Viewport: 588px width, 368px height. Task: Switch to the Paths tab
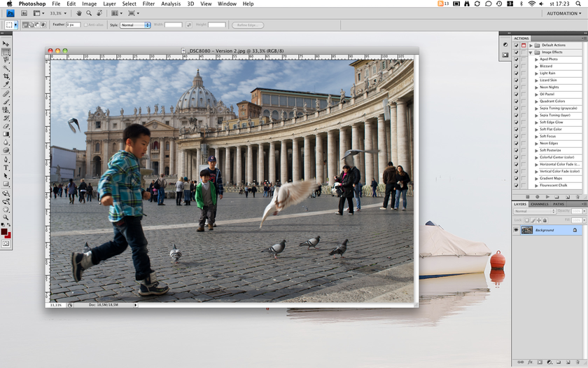[x=559, y=204]
